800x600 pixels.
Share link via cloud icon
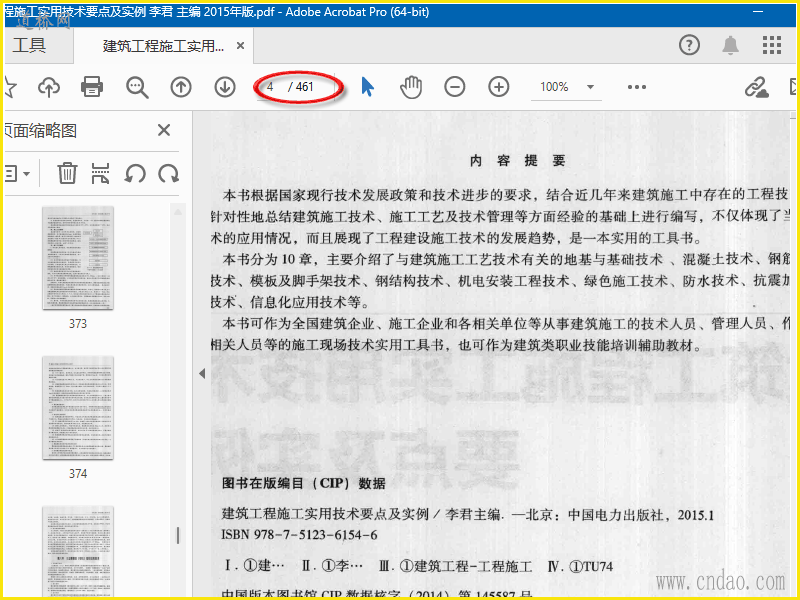[x=756, y=87]
